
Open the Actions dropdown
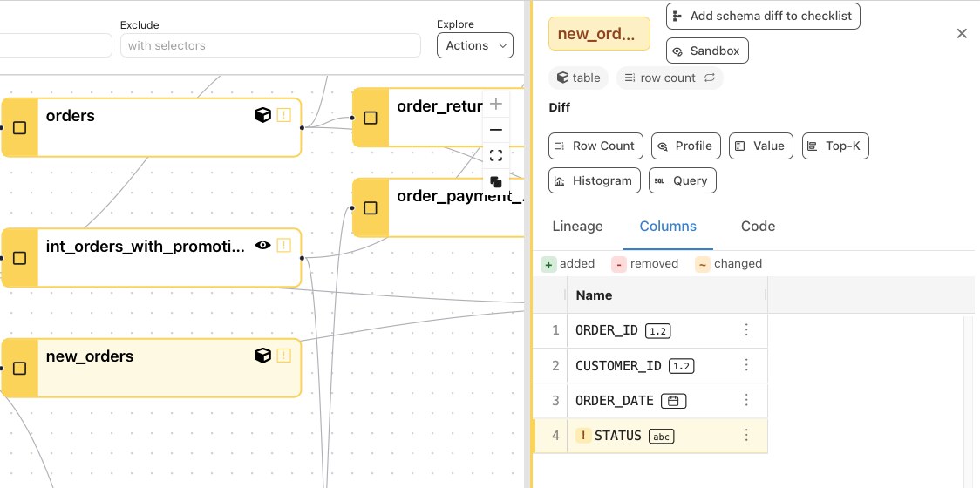click(x=475, y=45)
